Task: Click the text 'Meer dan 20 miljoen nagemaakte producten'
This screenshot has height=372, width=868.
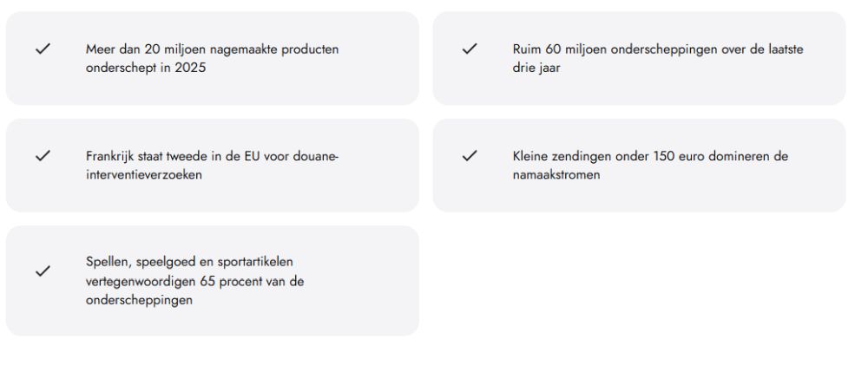Action: pos(212,49)
